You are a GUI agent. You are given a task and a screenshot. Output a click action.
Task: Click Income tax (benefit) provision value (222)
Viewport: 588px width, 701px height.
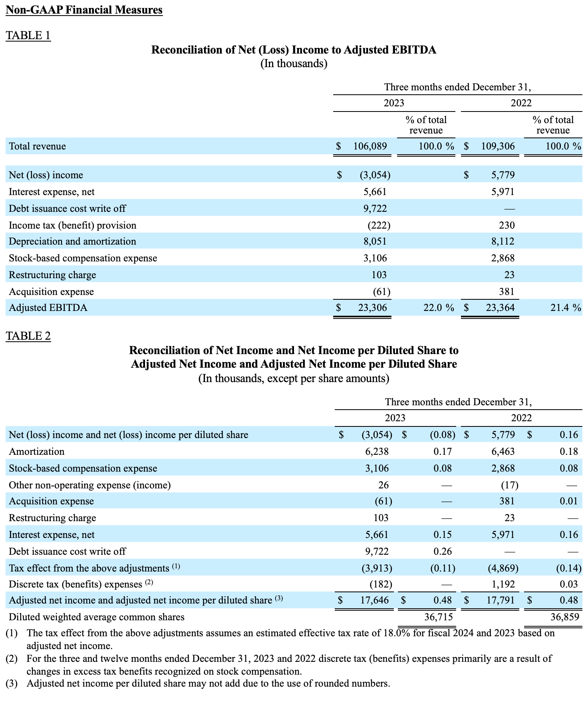(x=379, y=225)
